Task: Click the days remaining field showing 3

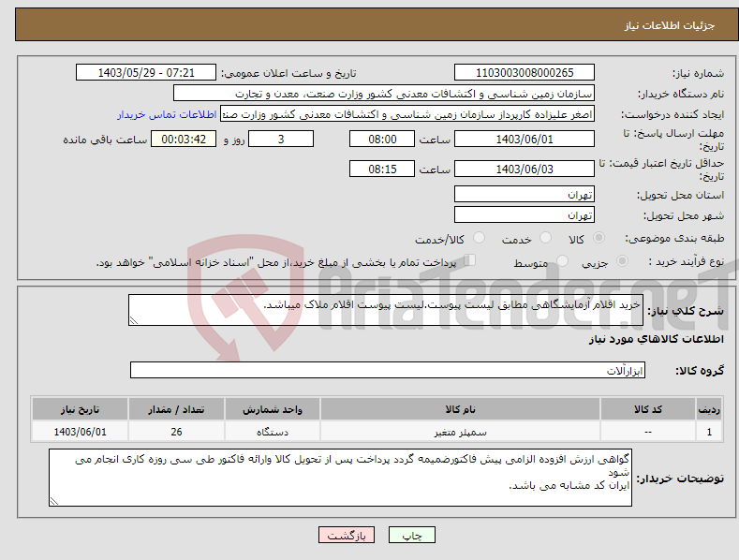Action: coord(281,139)
